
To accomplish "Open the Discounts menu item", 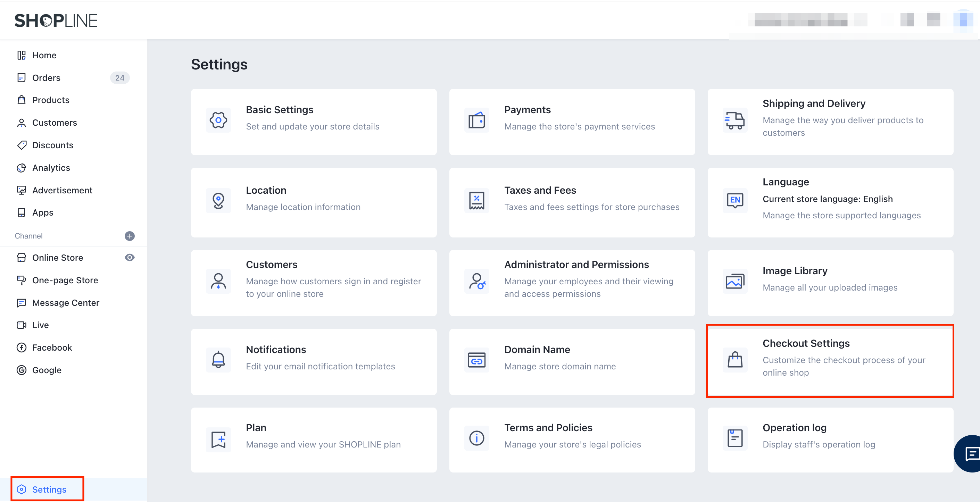I will pyautogui.click(x=52, y=145).
